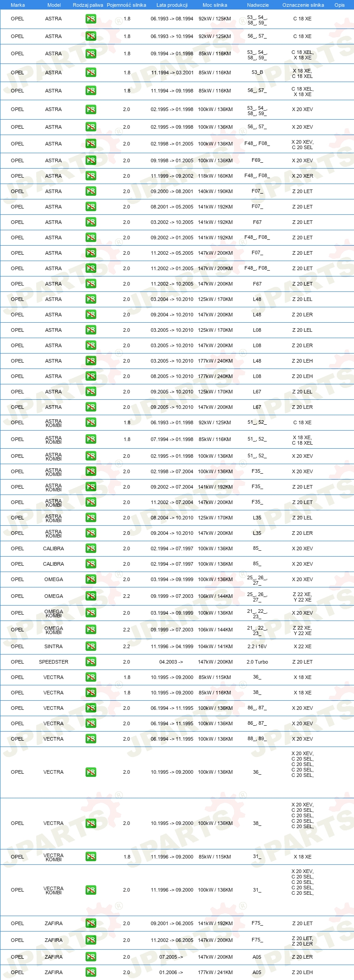Click the fuel icon in the SINTRA row
Image resolution: width=354 pixels, height=980 pixels.
tap(91, 646)
